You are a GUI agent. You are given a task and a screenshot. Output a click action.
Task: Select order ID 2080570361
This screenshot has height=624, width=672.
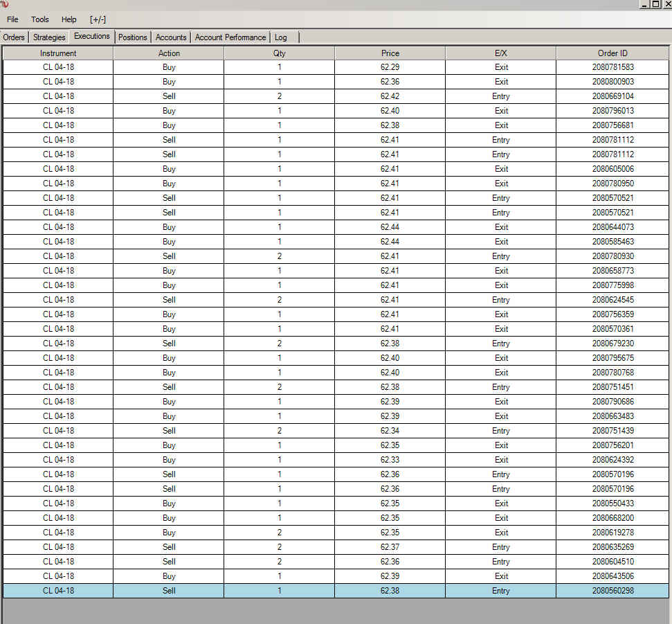pyautogui.click(x=613, y=329)
